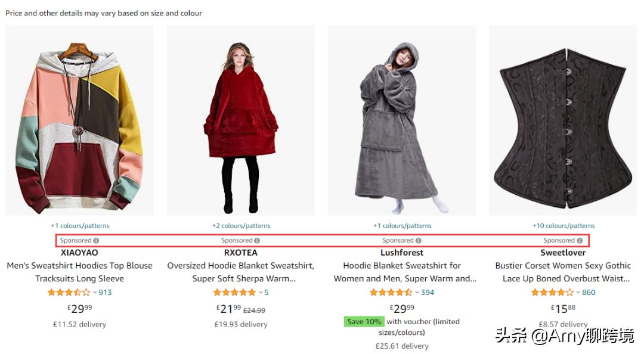Expand rating breakdown arrow for Sweetlover corset
644x354 pixels.
[x=578, y=293]
